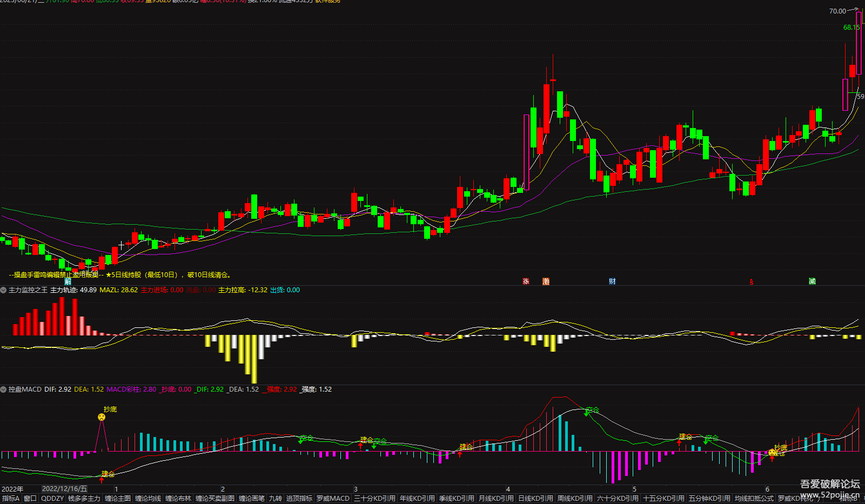The height and width of the screenshot is (504, 865).
Task: Switch to the 窗口 tab
Action: point(30,499)
